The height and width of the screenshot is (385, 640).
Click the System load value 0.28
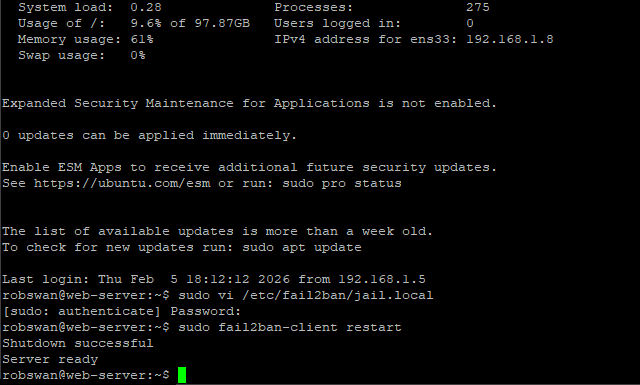pyautogui.click(x=146, y=7)
